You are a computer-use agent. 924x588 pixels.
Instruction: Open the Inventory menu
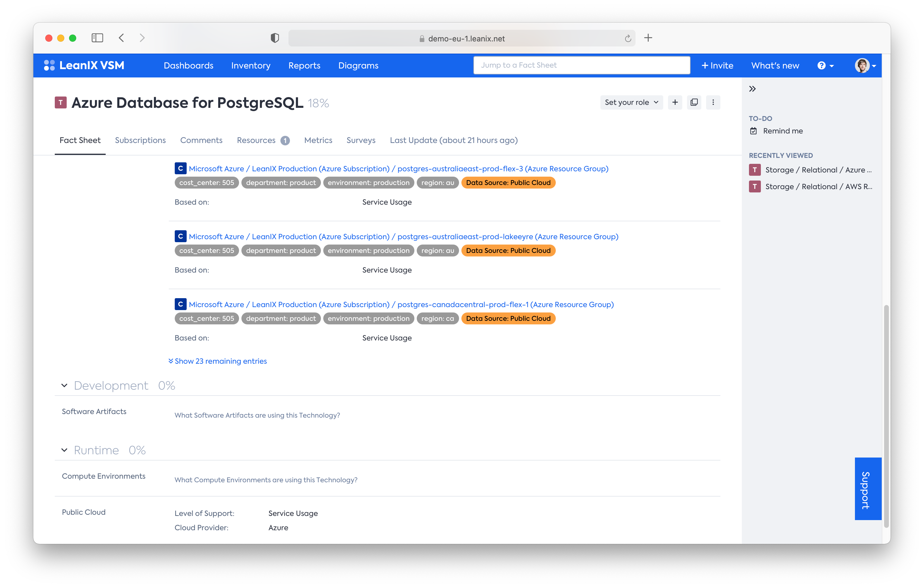click(251, 66)
